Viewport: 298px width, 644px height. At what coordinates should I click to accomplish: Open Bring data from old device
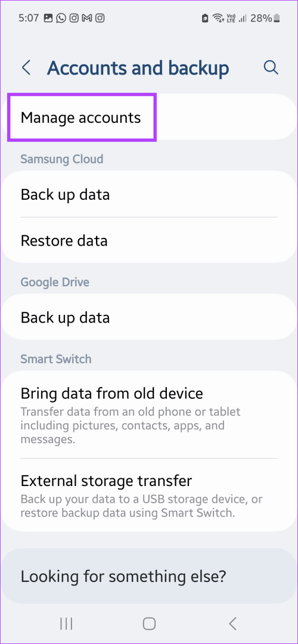[149, 415]
